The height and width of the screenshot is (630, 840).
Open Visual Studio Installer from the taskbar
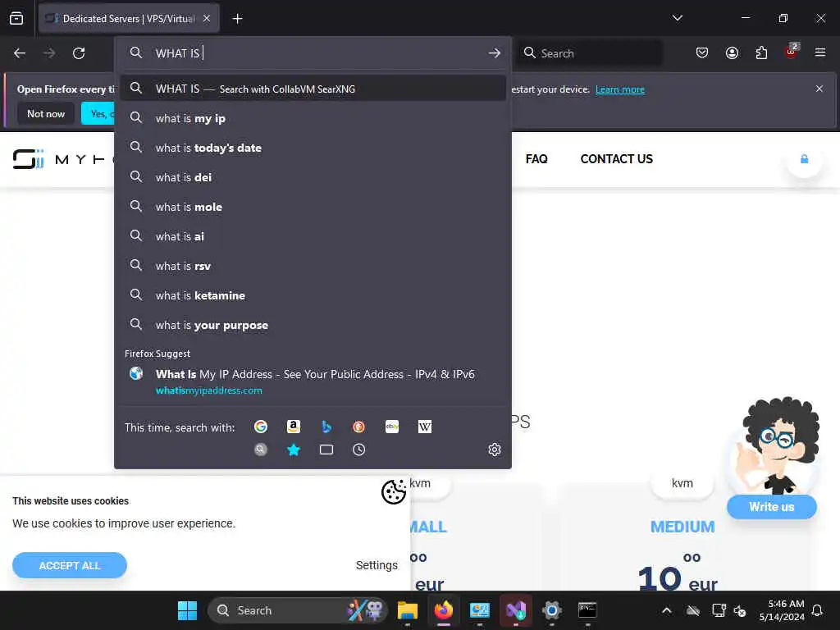pos(516,610)
